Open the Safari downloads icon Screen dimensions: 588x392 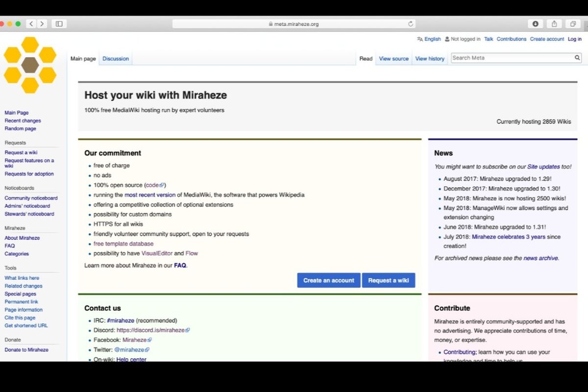pyautogui.click(x=535, y=24)
